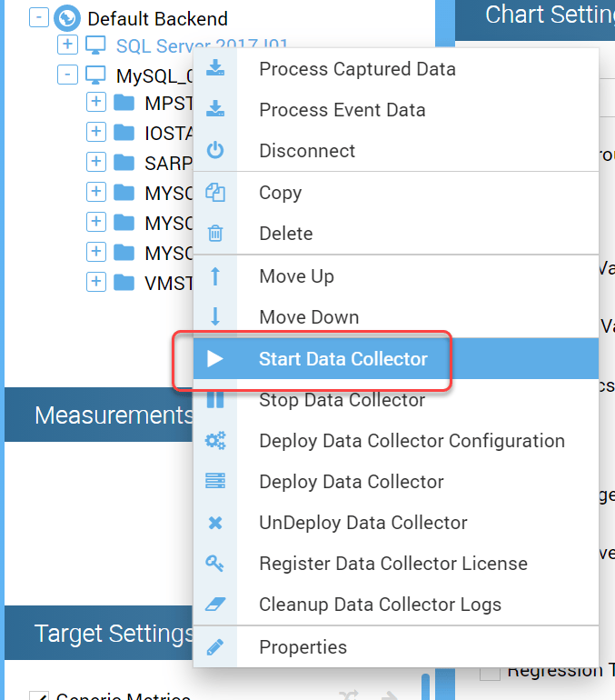The width and height of the screenshot is (615, 700).
Task: Click the Cleanup Data Collector Logs eraser icon
Action: (215, 605)
